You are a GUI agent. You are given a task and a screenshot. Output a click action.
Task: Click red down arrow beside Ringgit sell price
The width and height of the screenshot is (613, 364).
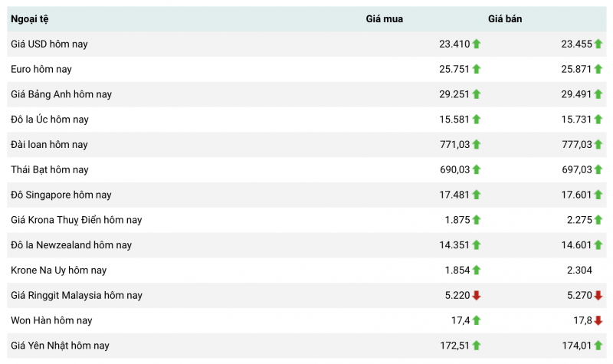[598, 296]
